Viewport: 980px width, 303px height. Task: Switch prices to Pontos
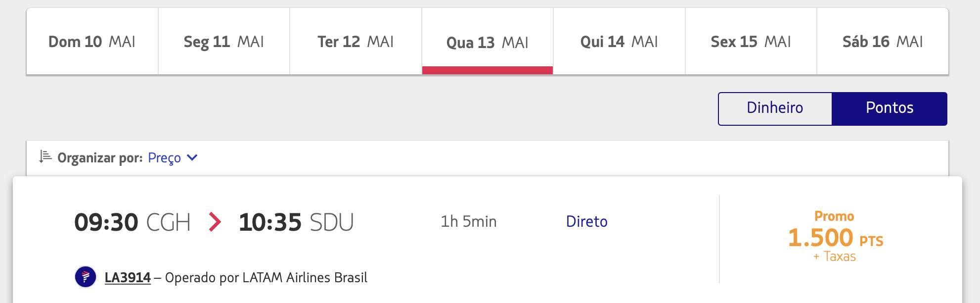pyautogui.click(x=890, y=108)
